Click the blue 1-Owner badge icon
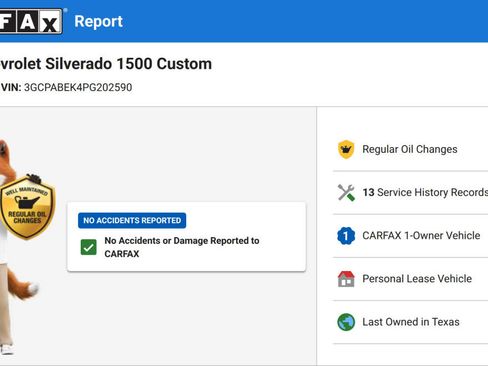Image resolution: width=488 pixels, height=366 pixels. pos(346,236)
